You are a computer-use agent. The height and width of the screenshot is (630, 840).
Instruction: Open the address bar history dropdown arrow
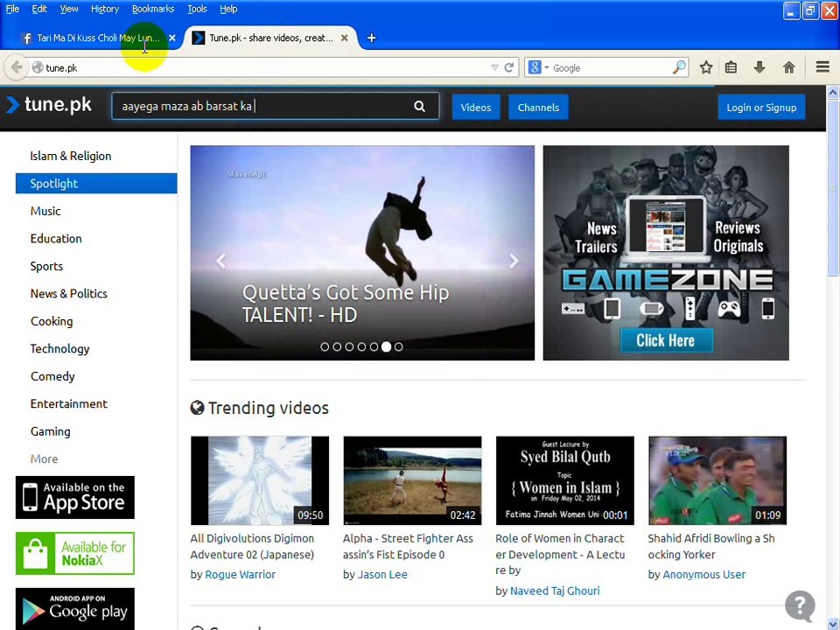click(494, 67)
